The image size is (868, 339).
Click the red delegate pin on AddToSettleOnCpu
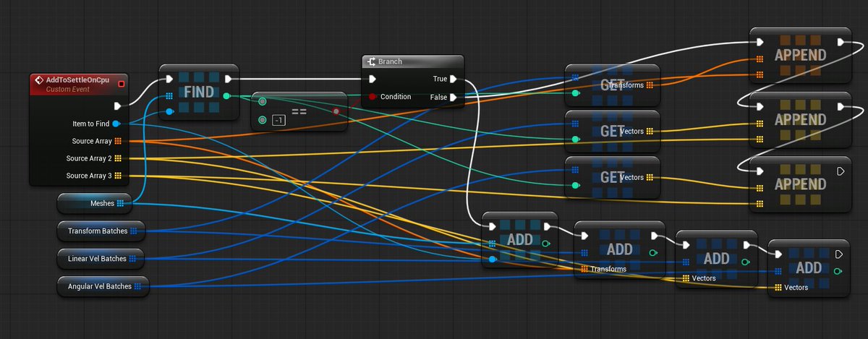[x=121, y=84]
